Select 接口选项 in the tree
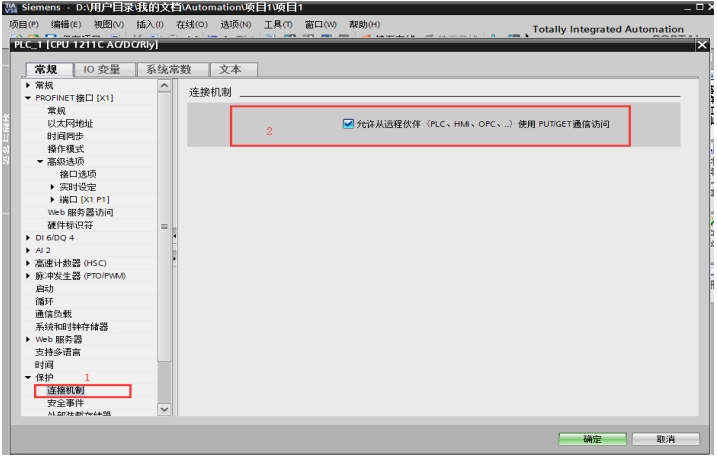Image resolution: width=717 pixels, height=457 pixels. [x=78, y=174]
